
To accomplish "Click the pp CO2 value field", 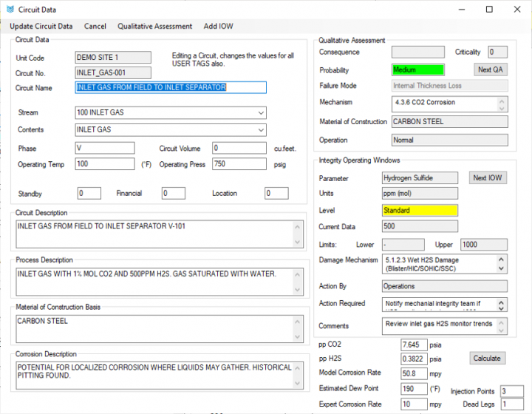I will (414, 345).
